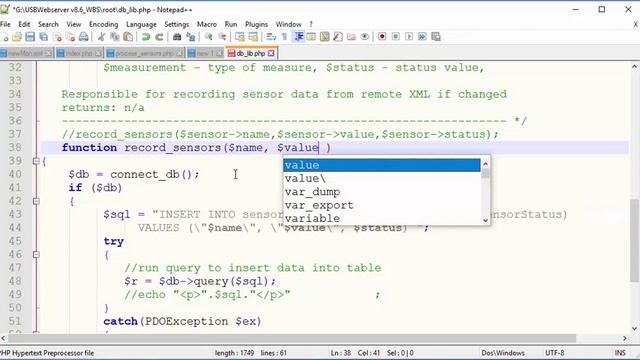This screenshot has height=360, width=640.
Task: Collapse the fold marker on line 42
Action: 36,201
